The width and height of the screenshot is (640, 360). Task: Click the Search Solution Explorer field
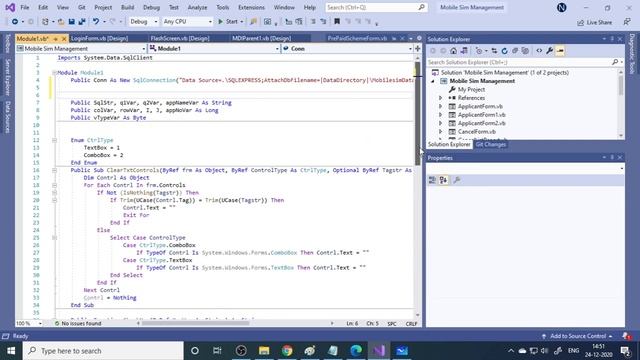pyautogui.click(x=525, y=62)
